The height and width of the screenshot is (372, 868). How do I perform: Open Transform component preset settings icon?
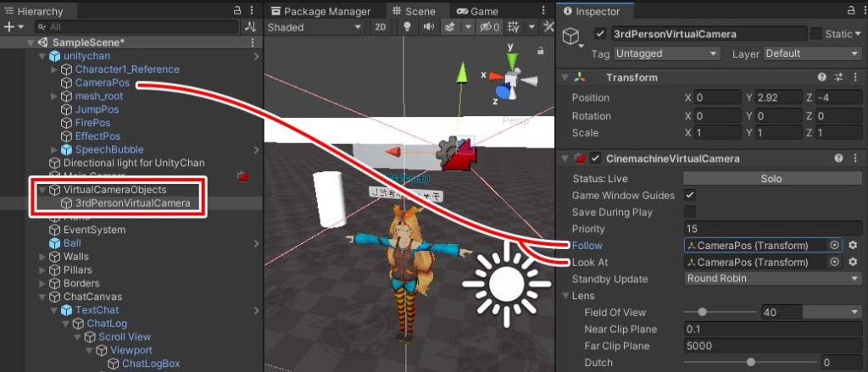point(838,77)
